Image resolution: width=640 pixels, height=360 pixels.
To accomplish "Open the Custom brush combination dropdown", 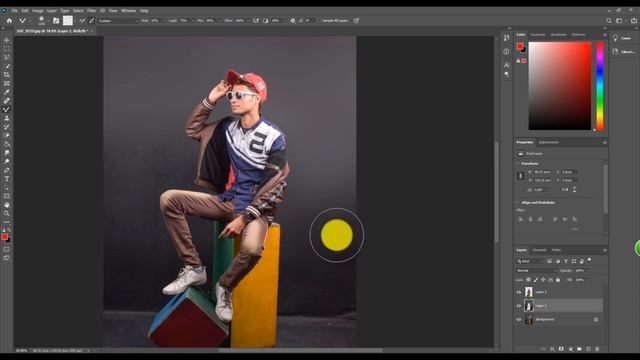I will point(118,20).
